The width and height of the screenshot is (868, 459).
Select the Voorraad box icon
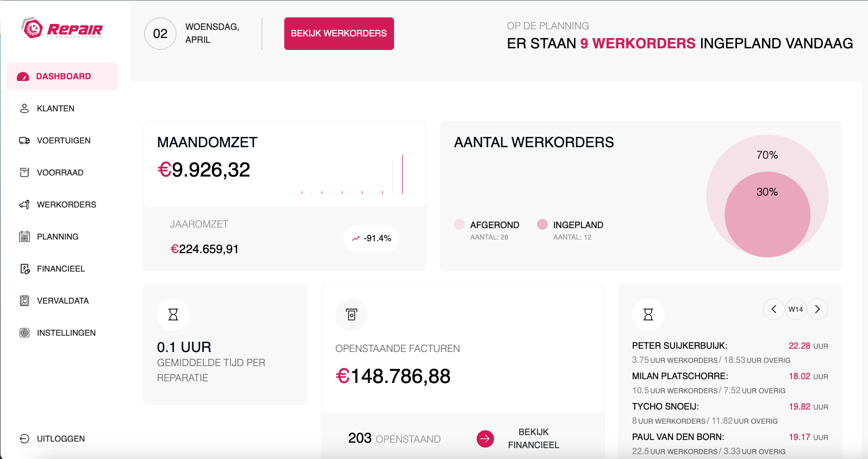24,173
